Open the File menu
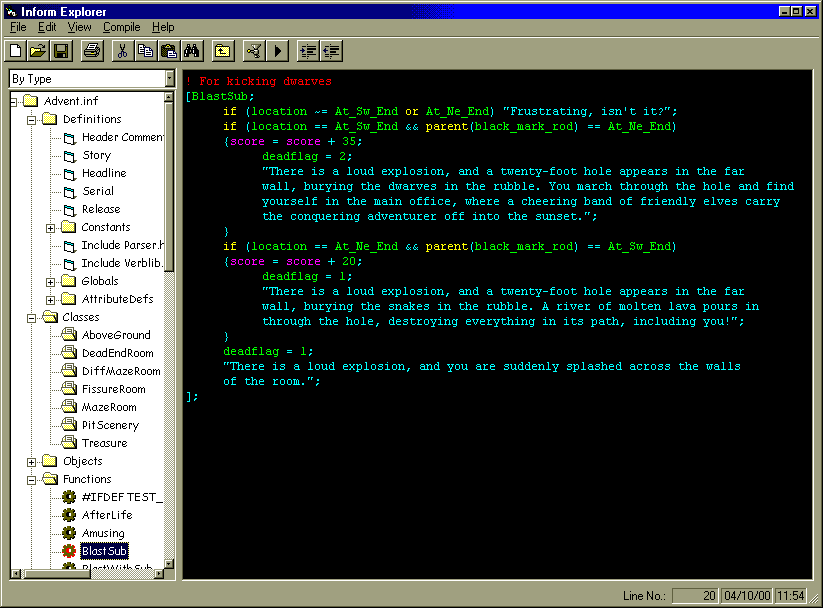 (x=18, y=27)
